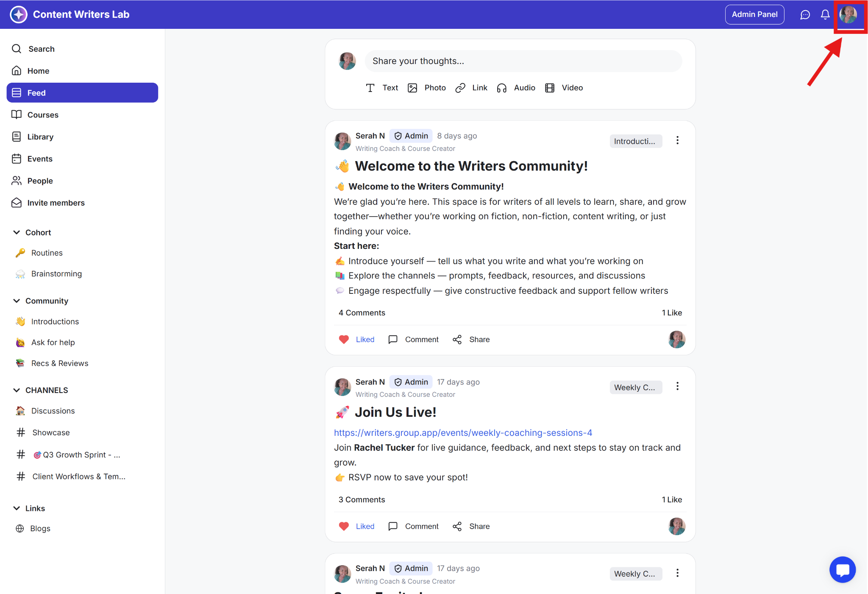
Task: Open the Admin Panel
Action: click(754, 14)
